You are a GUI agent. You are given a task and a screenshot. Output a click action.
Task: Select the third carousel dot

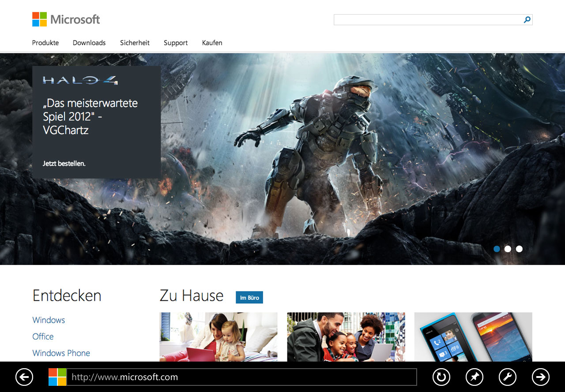click(x=519, y=249)
